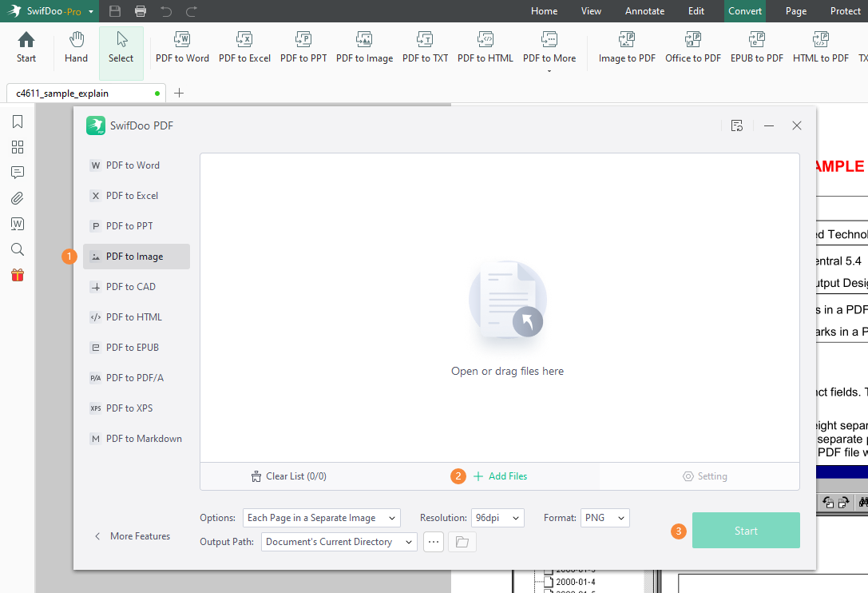
Task: Open the output folder icon button
Action: (462, 542)
